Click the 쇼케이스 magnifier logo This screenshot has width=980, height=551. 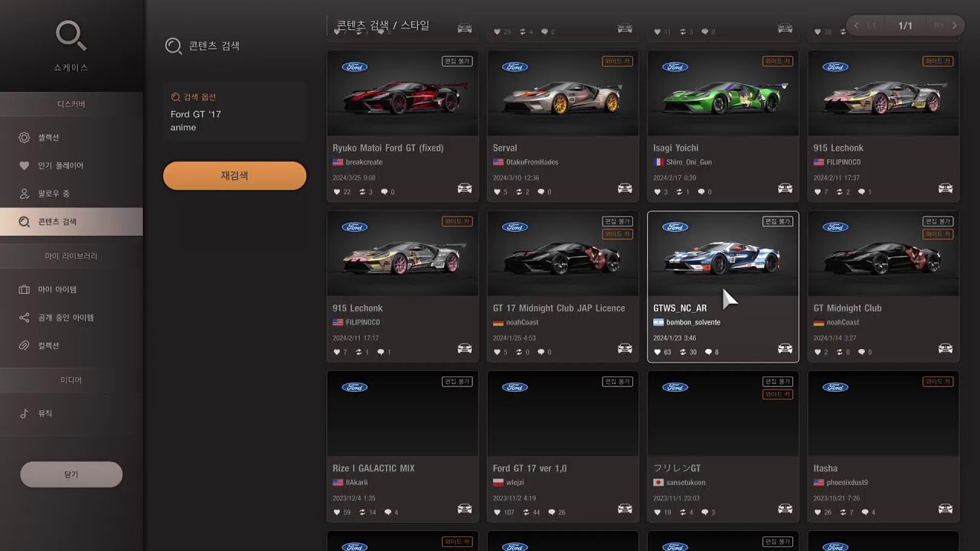click(71, 36)
